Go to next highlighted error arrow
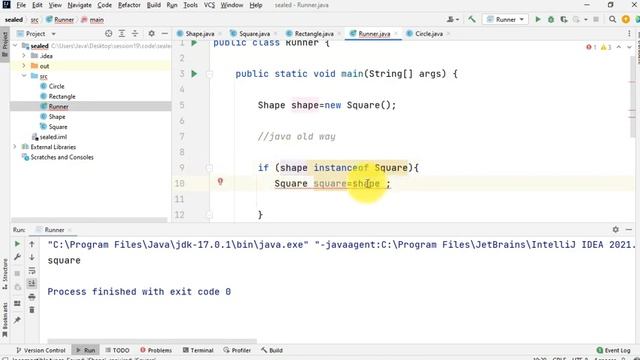640x360 pixels. (x=629, y=47)
